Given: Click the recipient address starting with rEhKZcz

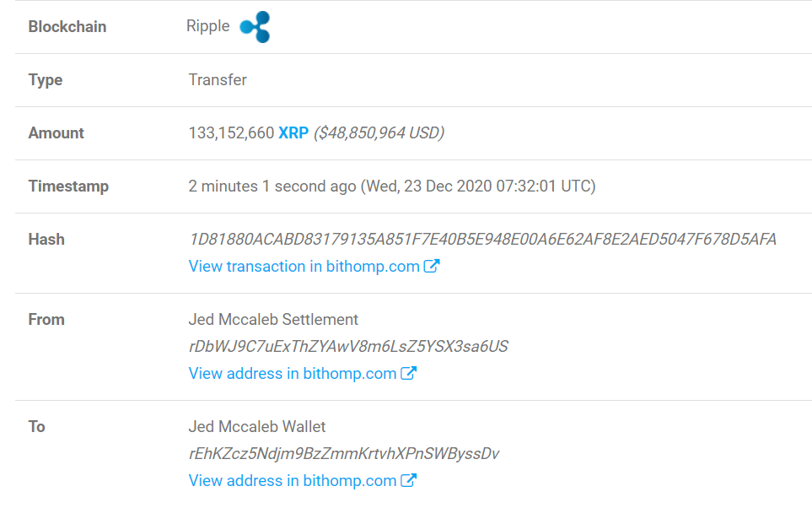Looking at the screenshot, I should (x=344, y=454).
